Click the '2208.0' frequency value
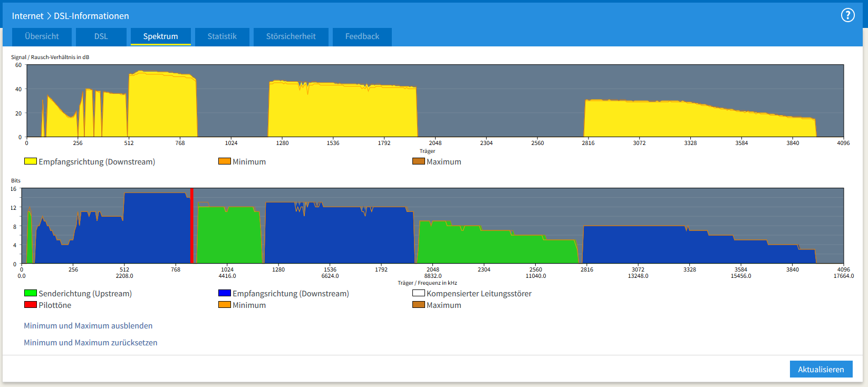Screen dimensions: 868x387 124,276
